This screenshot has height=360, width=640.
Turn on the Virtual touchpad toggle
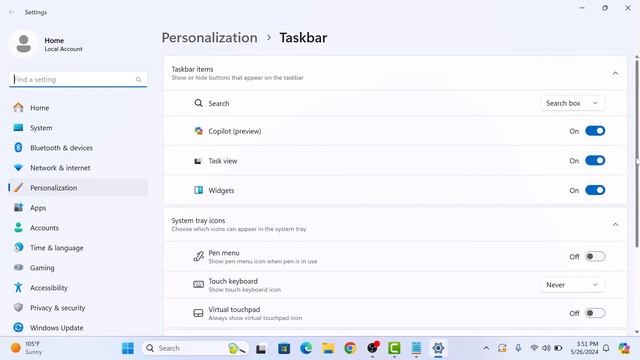595,313
